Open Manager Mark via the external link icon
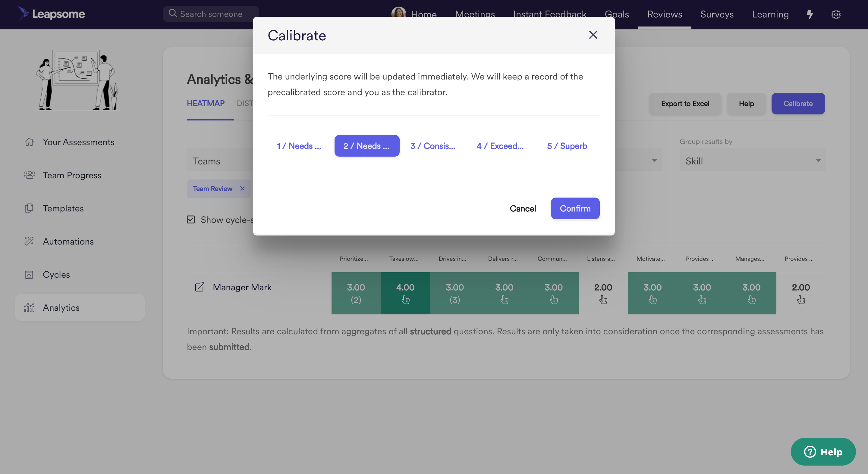The width and height of the screenshot is (868, 474). point(200,287)
